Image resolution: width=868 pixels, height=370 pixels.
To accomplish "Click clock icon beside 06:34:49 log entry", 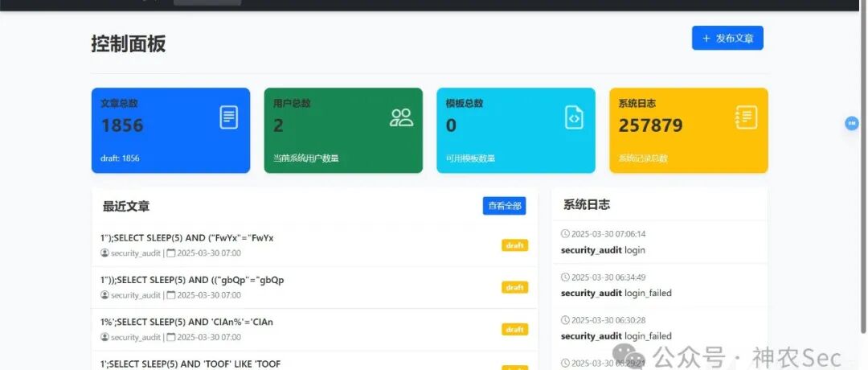I will pos(565,277).
